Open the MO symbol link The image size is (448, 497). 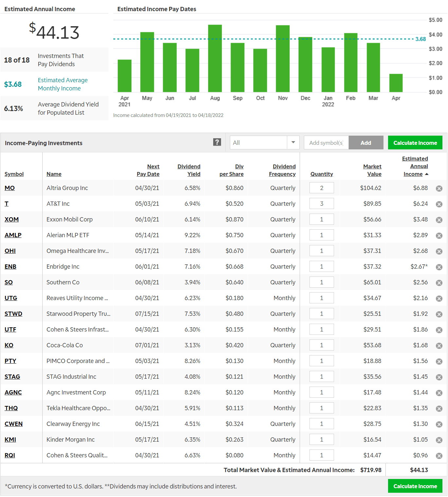coord(9,188)
